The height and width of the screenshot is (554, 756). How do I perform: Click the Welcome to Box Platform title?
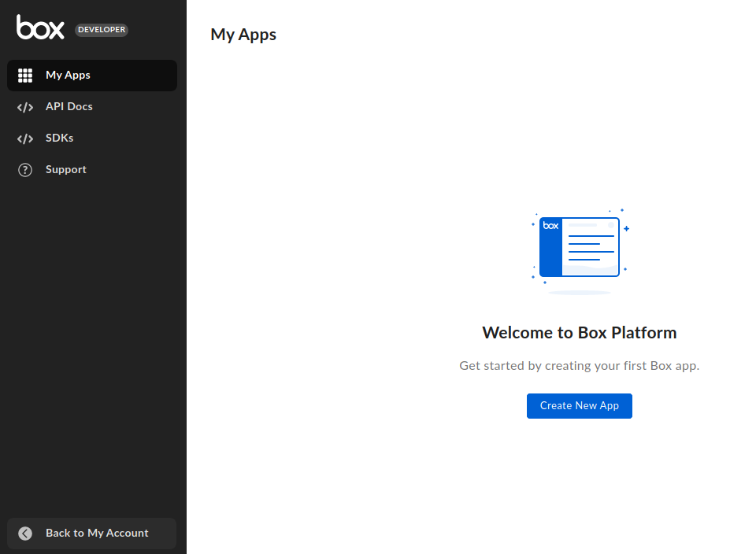pyautogui.click(x=579, y=332)
